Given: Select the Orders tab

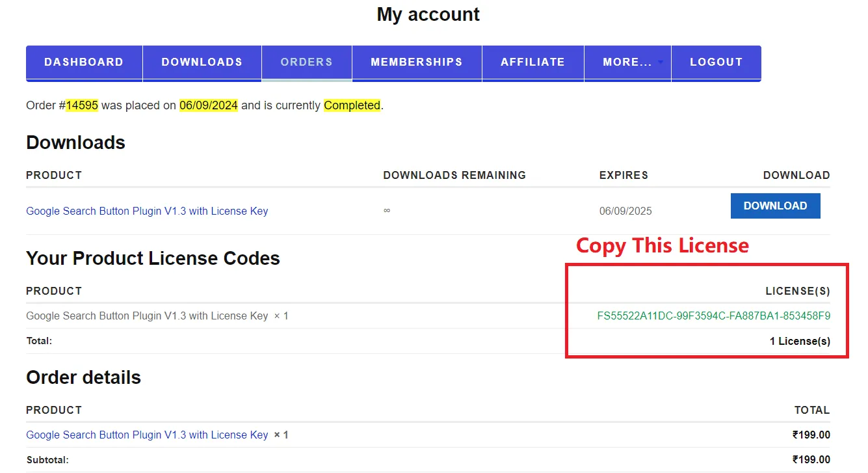Looking at the screenshot, I should click(x=306, y=62).
